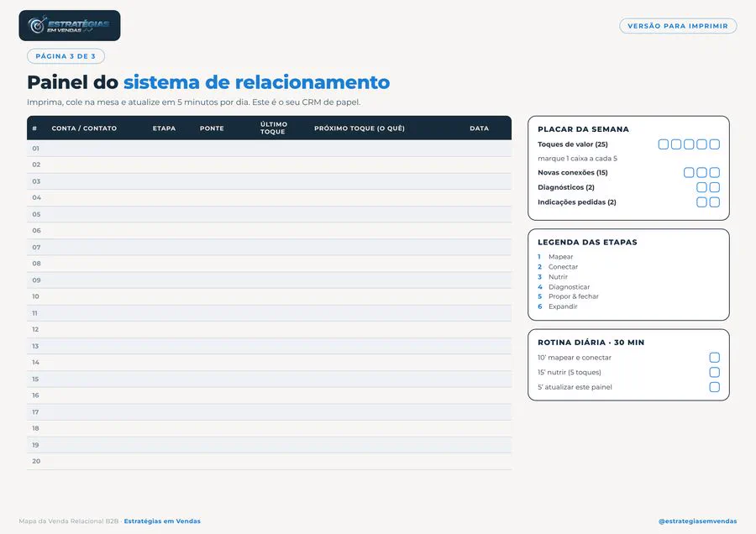Viewport: 756px width, 534px height.
Task: Select table row number 17
Action: click(269, 412)
